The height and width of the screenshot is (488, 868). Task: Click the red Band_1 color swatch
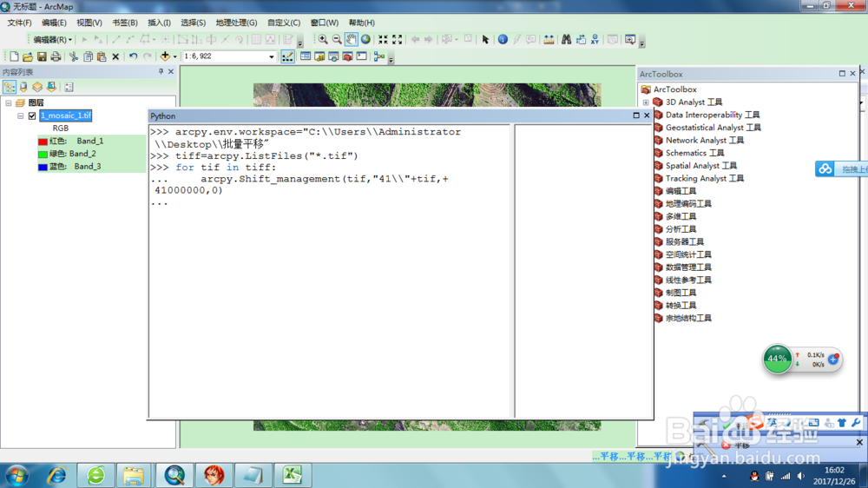point(43,142)
